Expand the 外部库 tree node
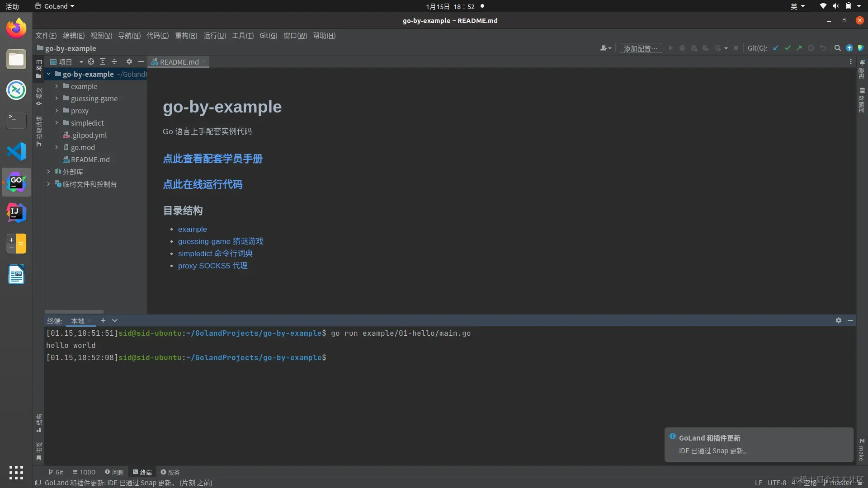 pos(48,172)
